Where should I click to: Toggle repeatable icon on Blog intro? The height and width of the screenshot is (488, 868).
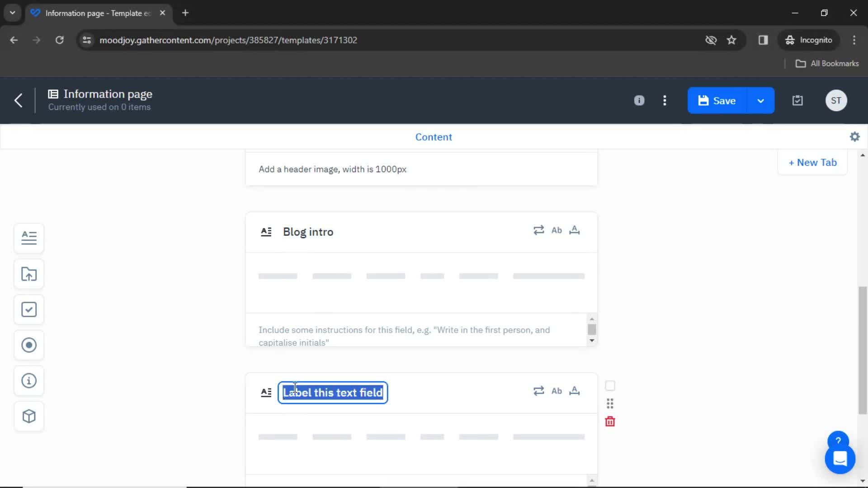538,230
